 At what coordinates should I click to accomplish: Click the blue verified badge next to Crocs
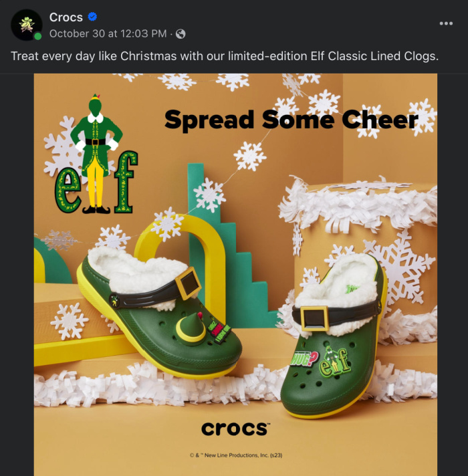[92, 17]
